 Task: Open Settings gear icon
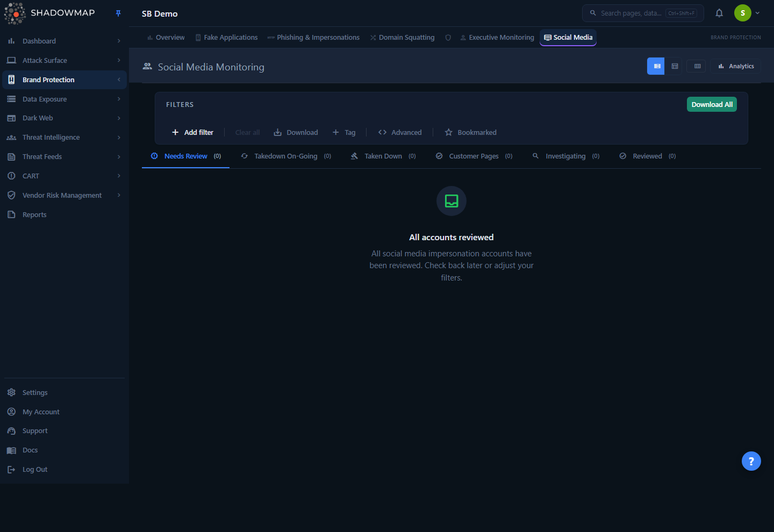[11, 392]
